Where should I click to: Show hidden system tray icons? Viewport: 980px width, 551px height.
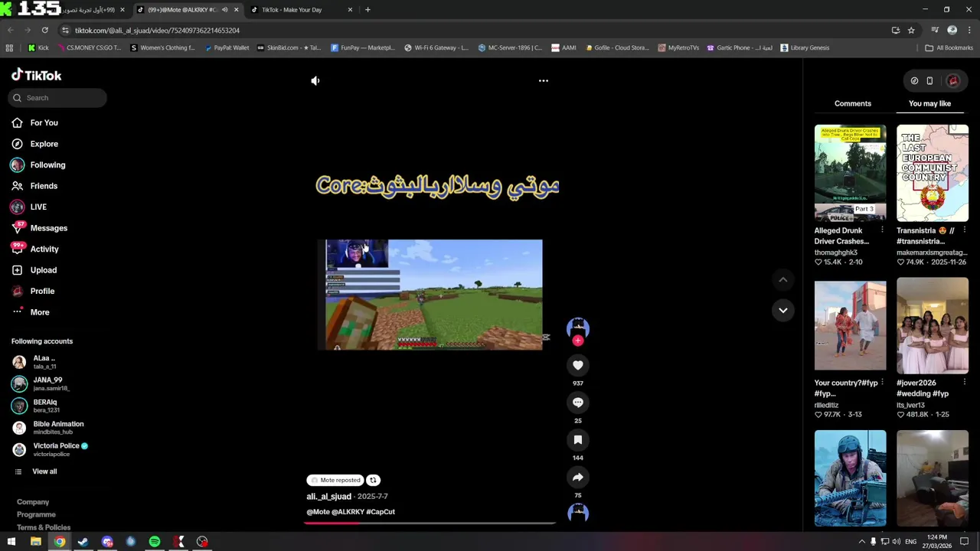click(861, 542)
